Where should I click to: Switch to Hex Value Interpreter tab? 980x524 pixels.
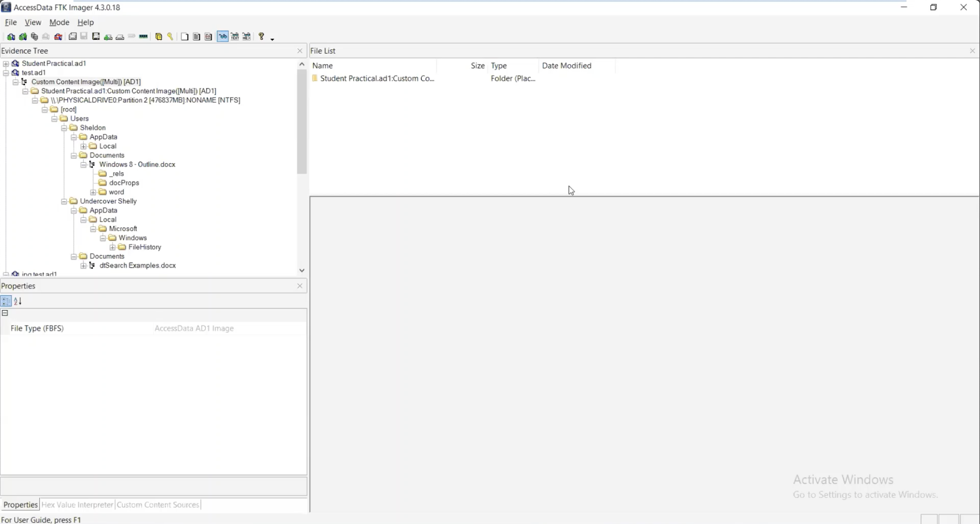[77, 505]
